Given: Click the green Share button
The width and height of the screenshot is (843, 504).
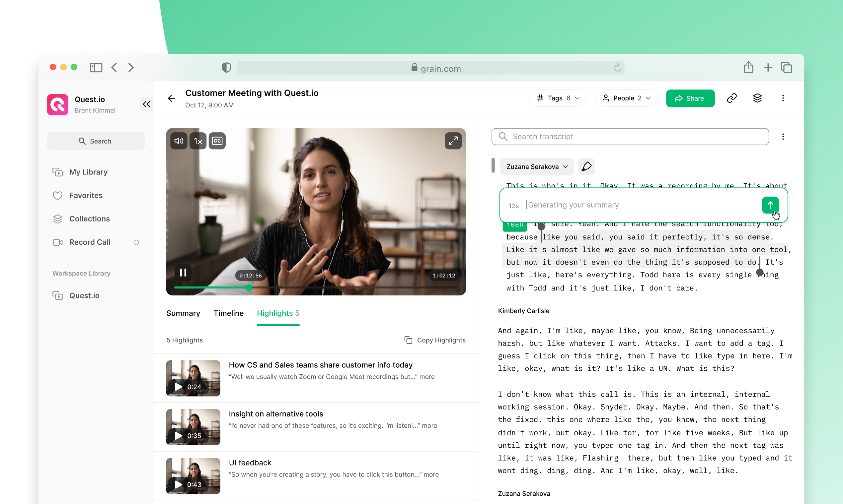Looking at the screenshot, I should click(690, 98).
